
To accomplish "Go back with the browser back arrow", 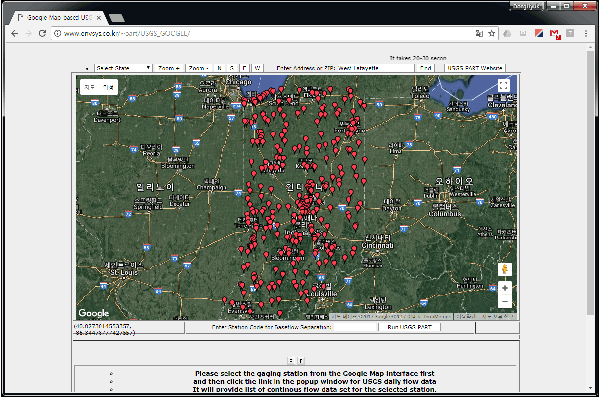I will tap(15, 34).
